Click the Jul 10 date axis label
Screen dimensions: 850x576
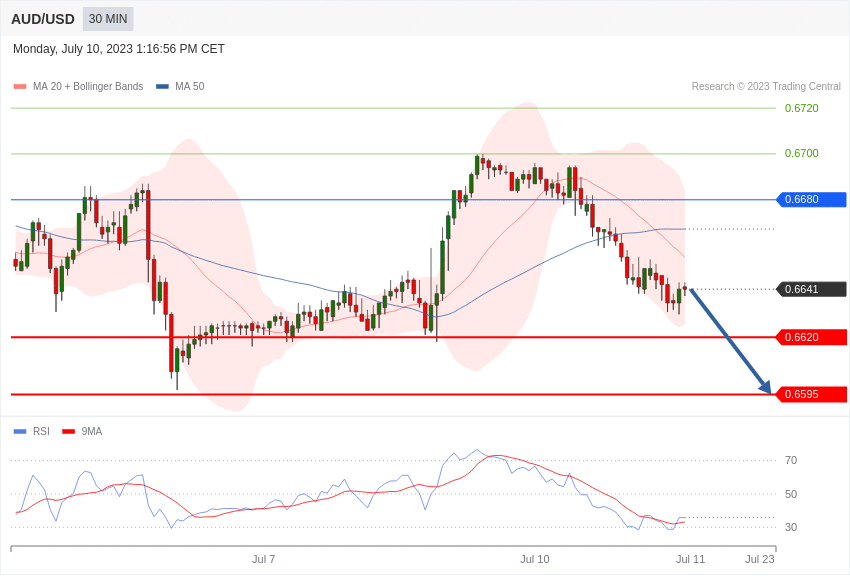[x=535, y=559]
